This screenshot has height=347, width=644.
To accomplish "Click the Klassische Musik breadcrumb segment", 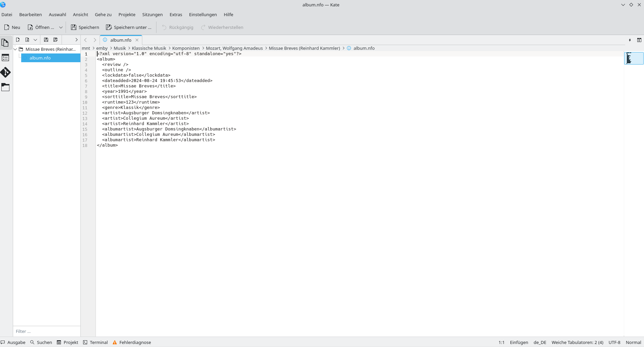I will [149, 48].
